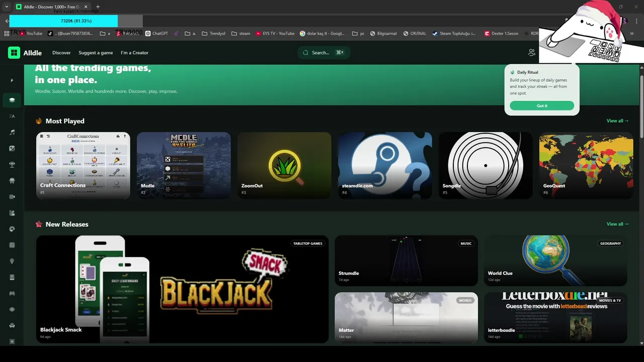Open the steamdle.com game card
Viewport: 644px width, 362px height.
[x=385, y=165]
